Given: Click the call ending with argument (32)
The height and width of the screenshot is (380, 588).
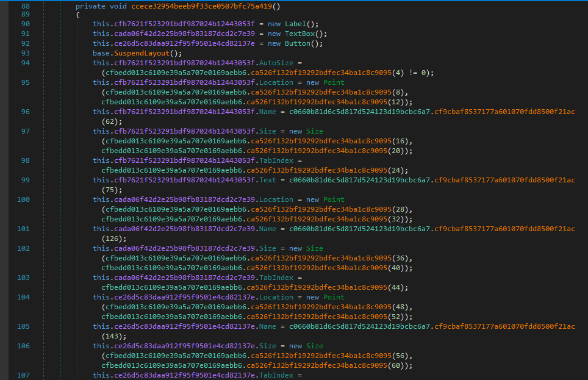Looking at the screenshot, I should pos(255,219).
